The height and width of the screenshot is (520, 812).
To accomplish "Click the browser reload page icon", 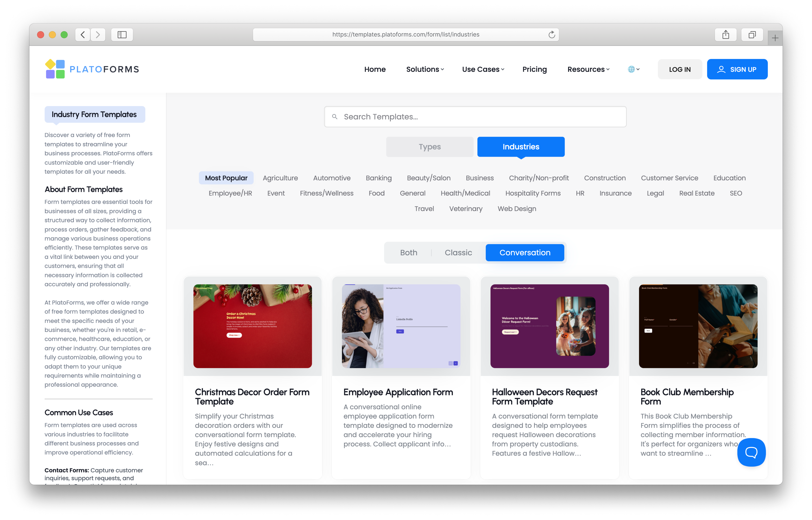I will pyautogui.click(x=552, y=35).
